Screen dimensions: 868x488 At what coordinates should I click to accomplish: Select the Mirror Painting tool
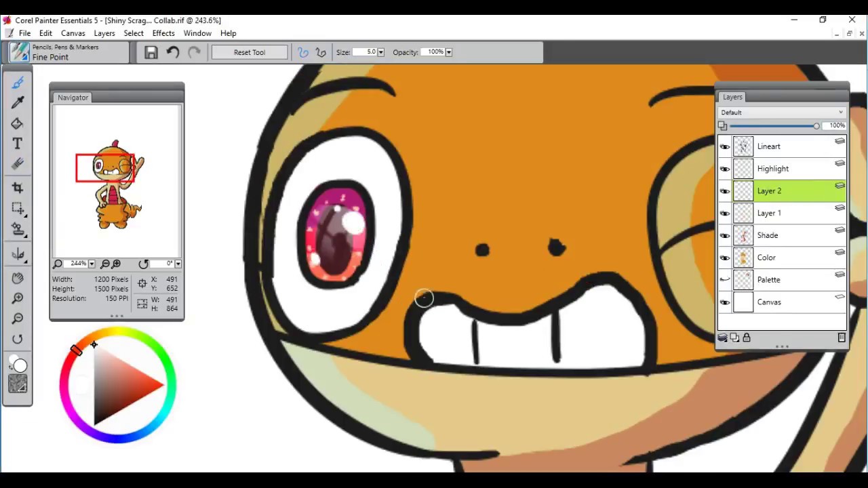tap(18, 254)
